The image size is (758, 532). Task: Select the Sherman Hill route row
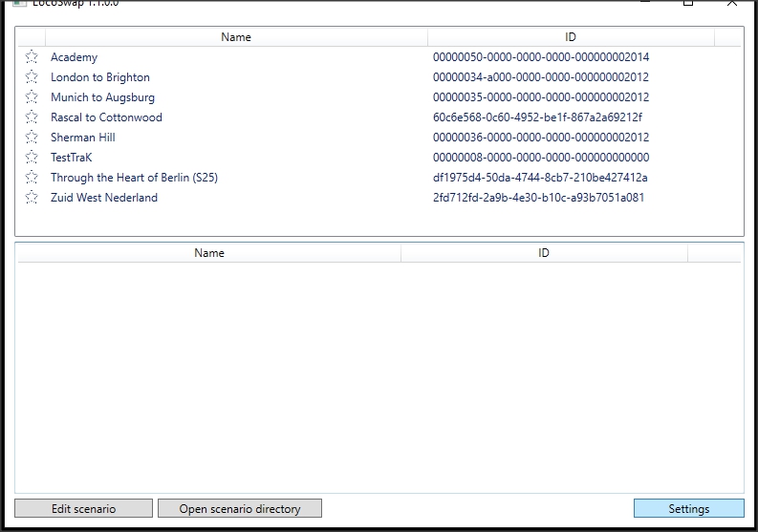click(83, 138)
